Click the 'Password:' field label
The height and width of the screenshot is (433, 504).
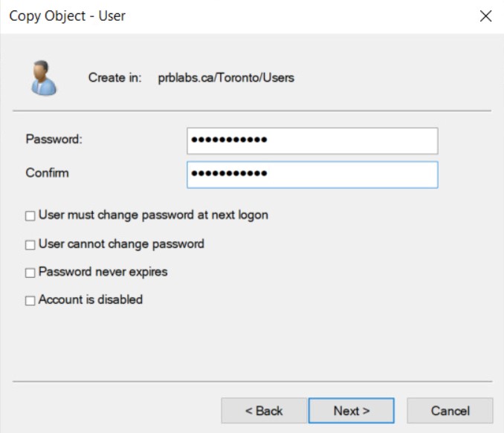point(54,139)
